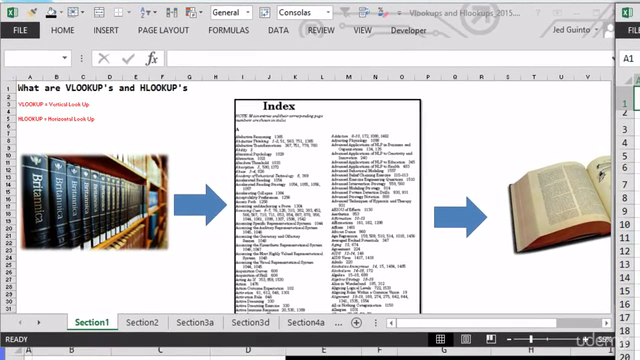640x360 pixels.
Task: Click the icon next to the General box
Action: coord(264,12)
